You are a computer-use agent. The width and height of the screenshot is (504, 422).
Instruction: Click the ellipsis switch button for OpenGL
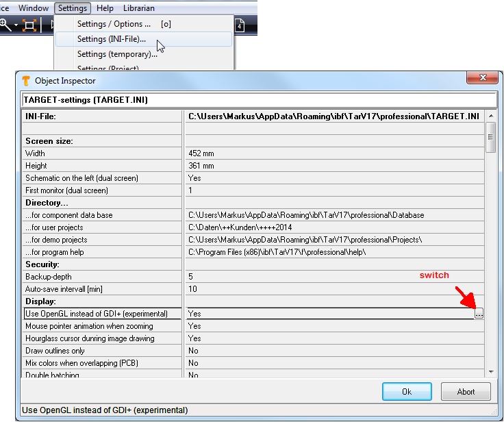click(x=479, y=314)
